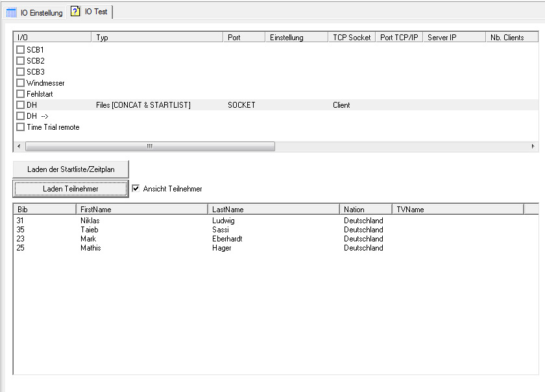Click the I/O column header
Viewport: 545px width, 392px height.
52,37
